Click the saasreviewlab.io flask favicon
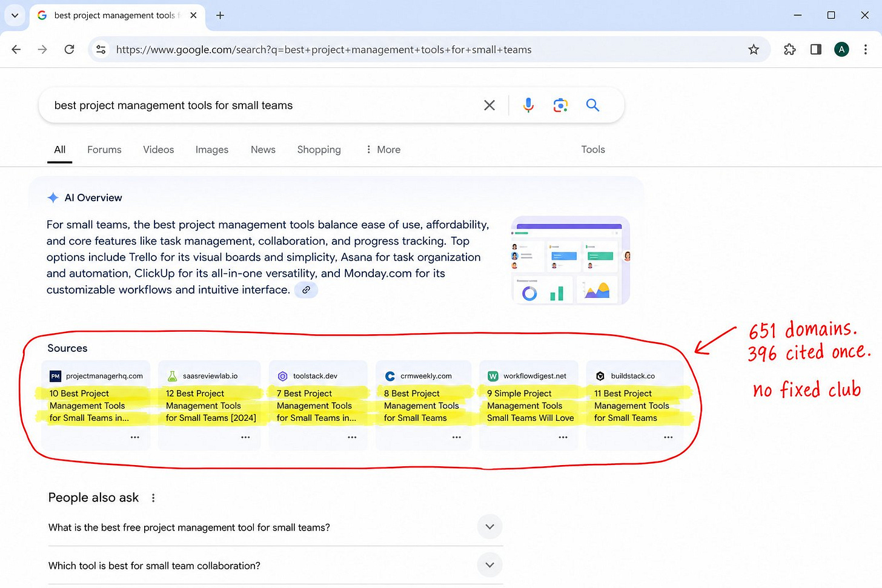Viewport: 882px width, 588px height. tap(173, 376)
